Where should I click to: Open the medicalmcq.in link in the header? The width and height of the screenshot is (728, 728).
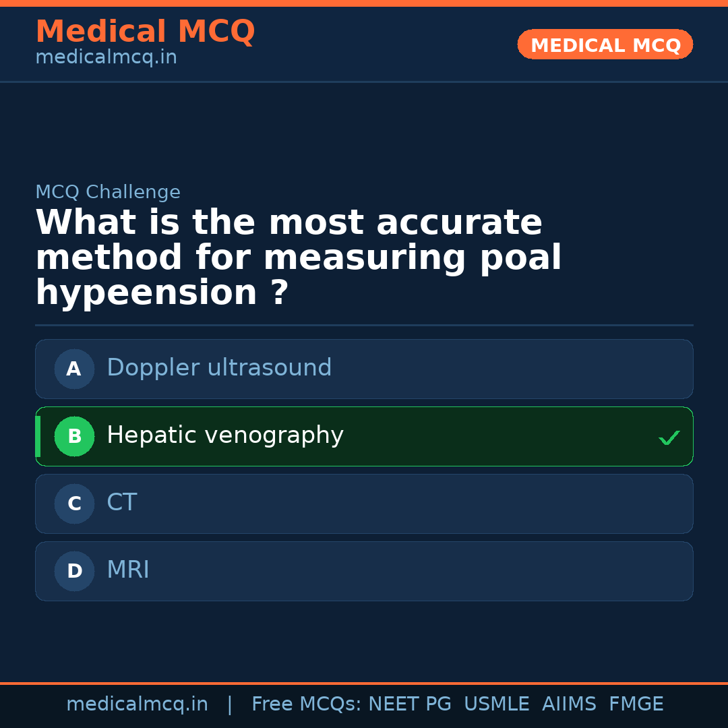[106, 58]
